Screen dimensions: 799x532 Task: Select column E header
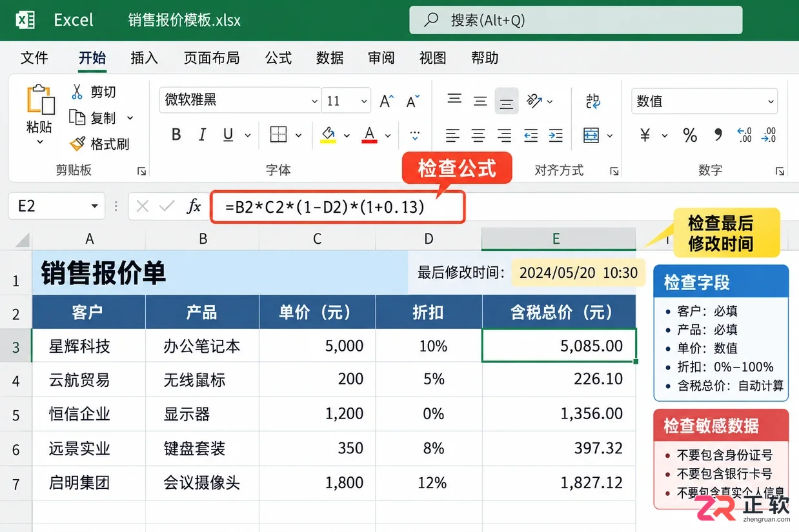[x=558, y=239]
